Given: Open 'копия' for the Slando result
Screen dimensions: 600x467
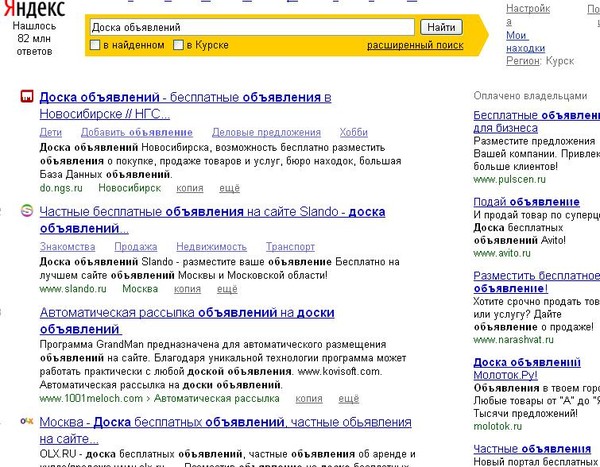Looking at the screenshot, I should coord(188,289).
